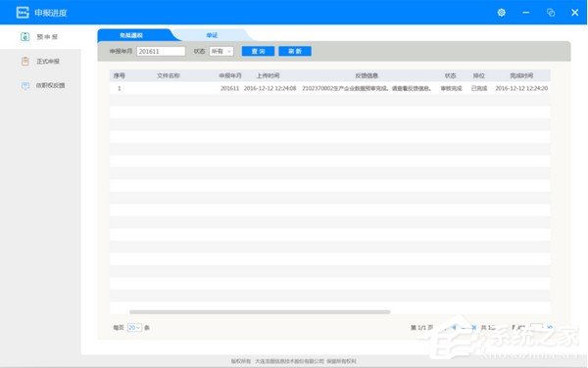
Task: Click the 状态 column header
Action: (x=451, y=75)
